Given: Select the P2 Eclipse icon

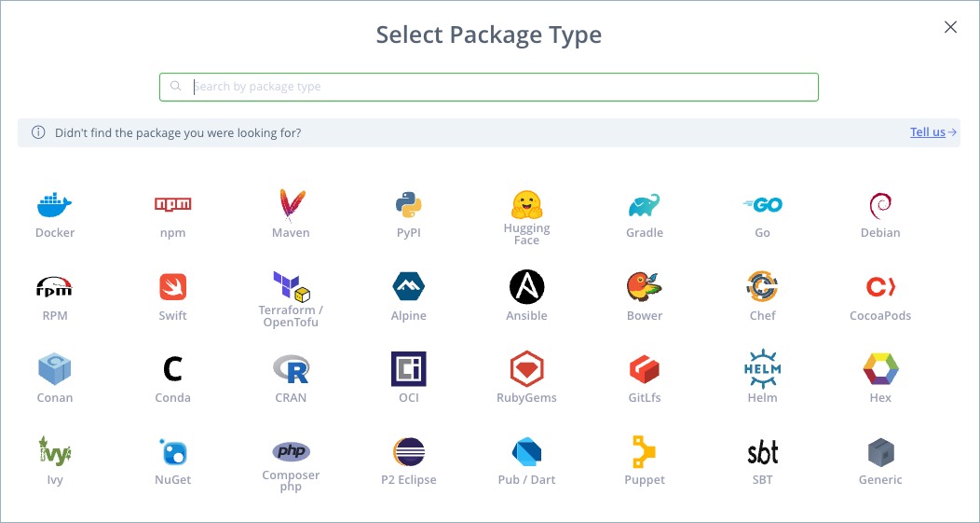Looking at the screenshot, I should click(409, 451).
